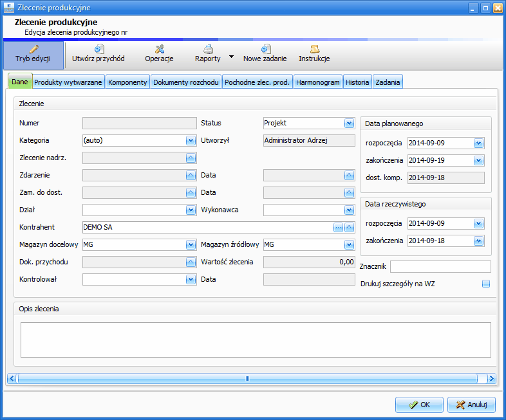Viewport: 506px width, 420px height.
Task: Open Instrukcje scroll icon
Action: coord(315,49)
